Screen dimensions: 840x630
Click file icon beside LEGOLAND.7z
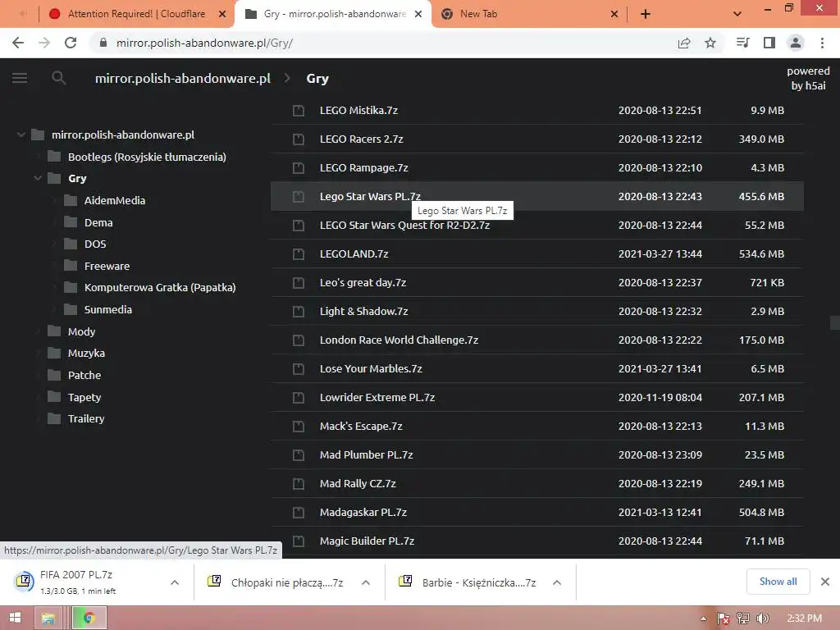(x=299, y=254)
